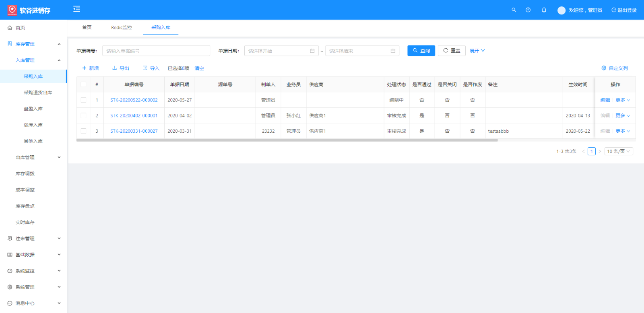Click the sidebar collapse menu icon
Screen dimensions: 644x313
point(76,9)
